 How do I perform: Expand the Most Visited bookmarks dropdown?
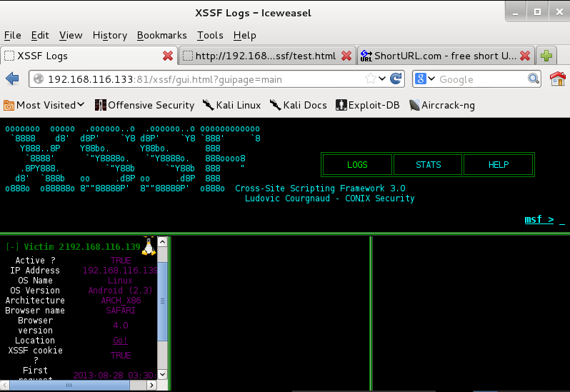coord(44,105)
